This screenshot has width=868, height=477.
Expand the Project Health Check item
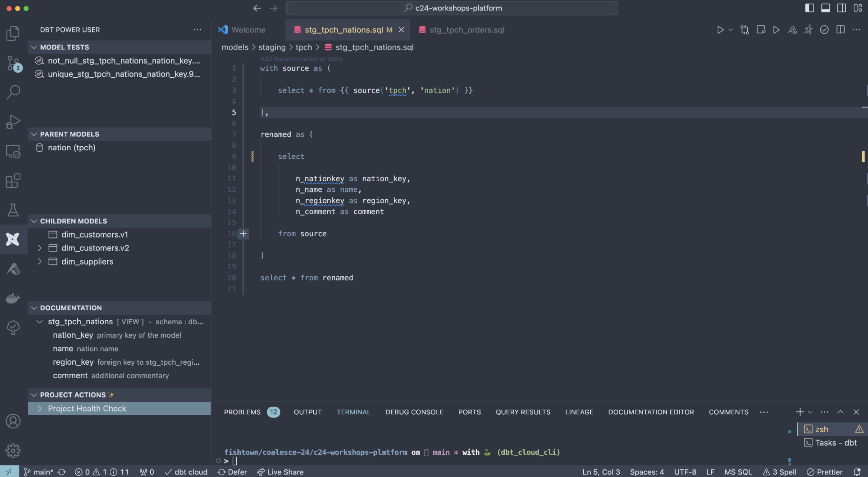pos(40,408)
